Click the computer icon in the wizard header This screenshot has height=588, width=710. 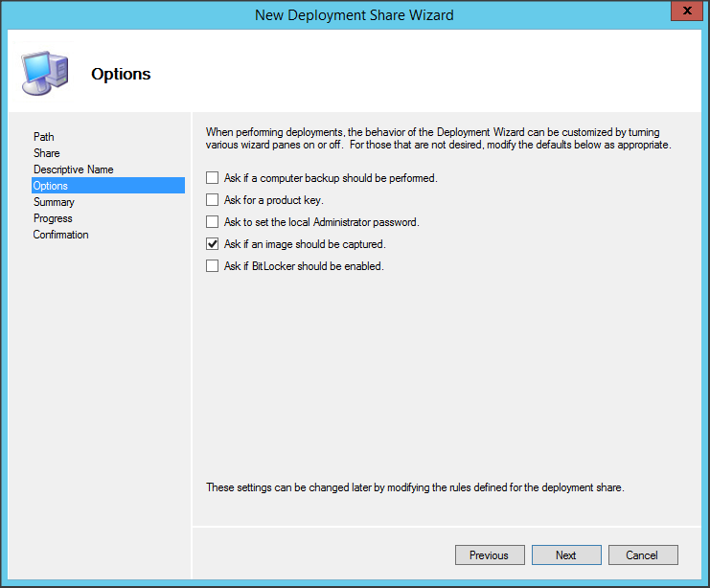[x=43, y=73]
